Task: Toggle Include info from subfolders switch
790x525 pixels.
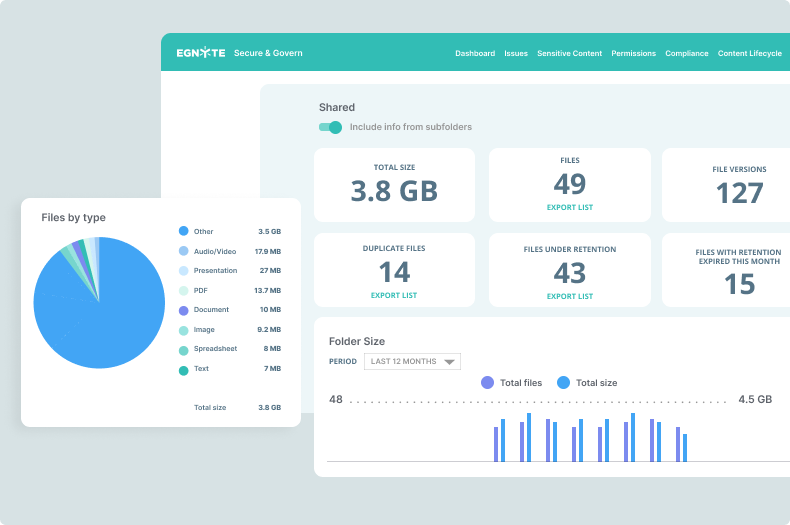Action: [x=330, y=127]
